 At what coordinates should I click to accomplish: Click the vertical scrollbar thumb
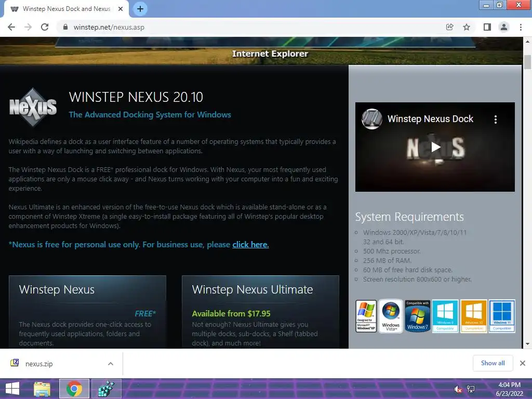527,62
